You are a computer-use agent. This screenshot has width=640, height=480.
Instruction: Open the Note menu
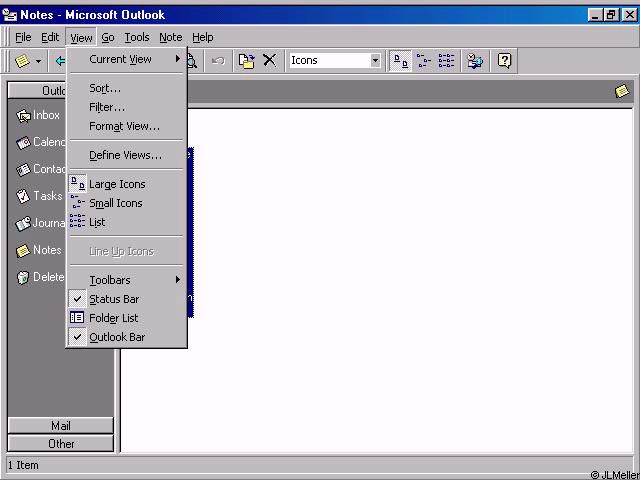(x=171, y=38)
